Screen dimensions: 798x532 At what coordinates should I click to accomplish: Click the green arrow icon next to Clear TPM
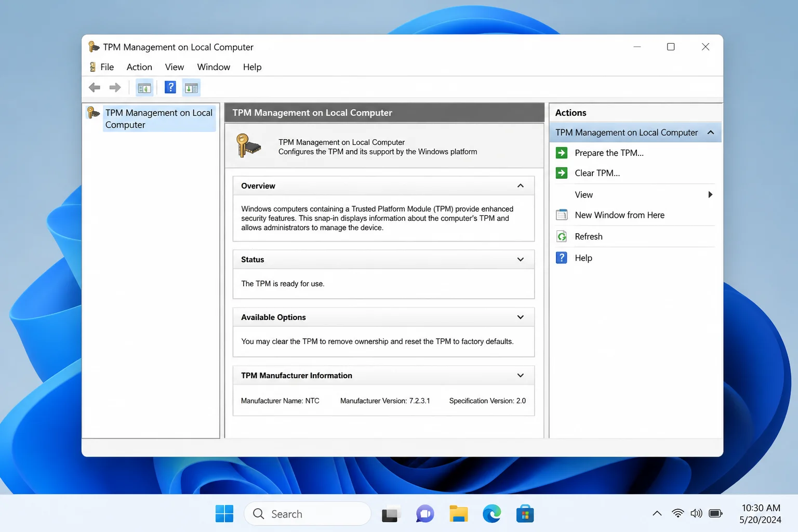562,173
